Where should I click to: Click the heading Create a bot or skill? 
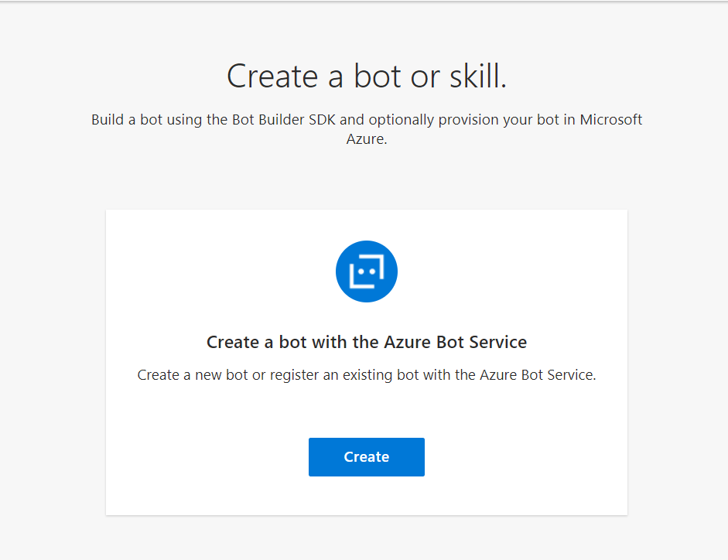[366, 76]
